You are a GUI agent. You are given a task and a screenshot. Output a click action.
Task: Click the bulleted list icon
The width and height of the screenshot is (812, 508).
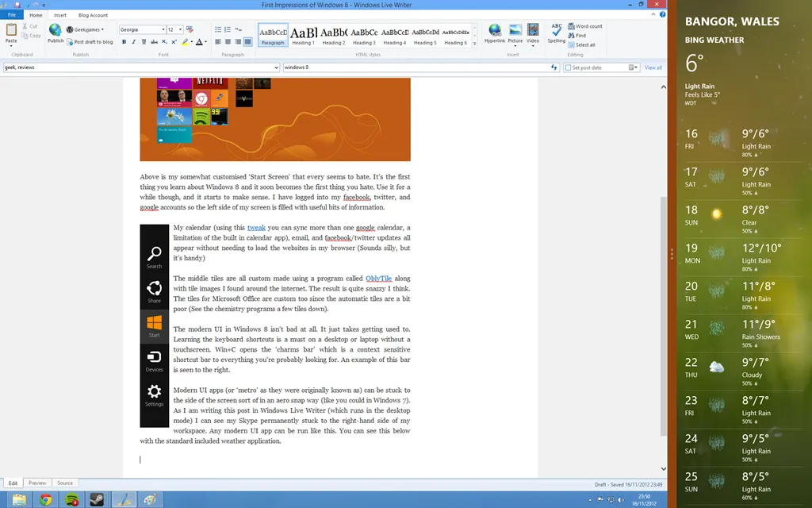coord(219,29)
